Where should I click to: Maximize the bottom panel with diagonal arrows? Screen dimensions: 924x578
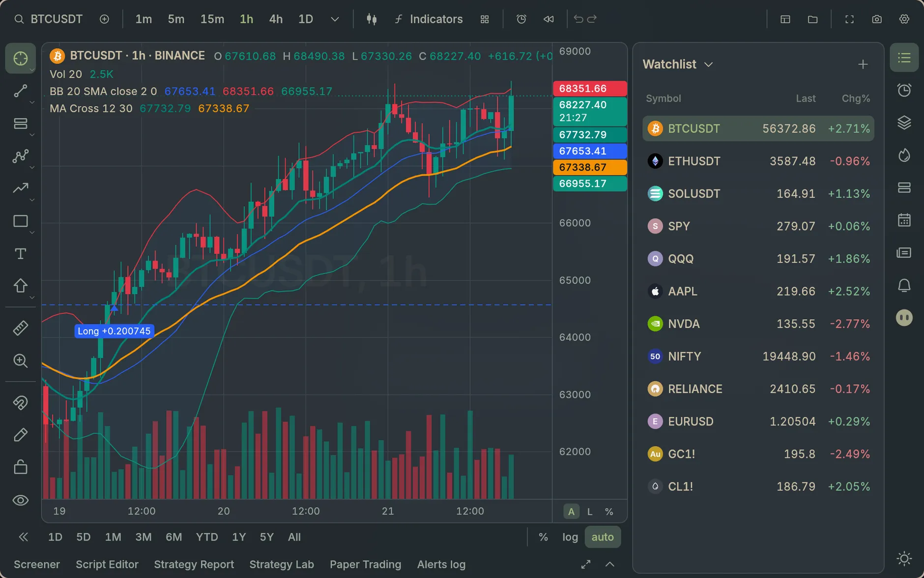pos(586,564)
